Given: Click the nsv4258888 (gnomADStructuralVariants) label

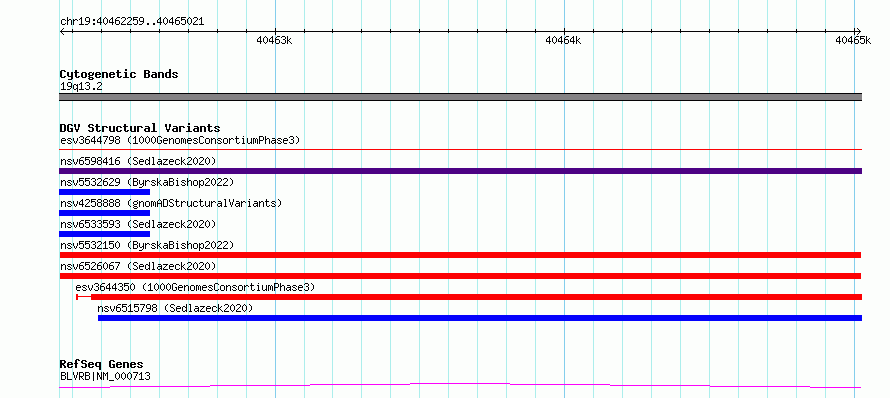Looking at the screenshot, I should (x=171, y=203).
